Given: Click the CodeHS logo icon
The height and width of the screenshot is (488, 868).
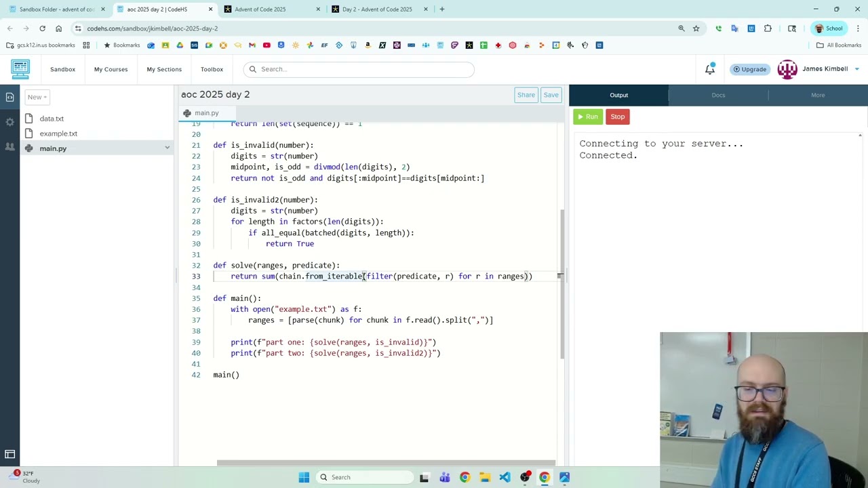Looking at the screenshot, I should point(20,69).
